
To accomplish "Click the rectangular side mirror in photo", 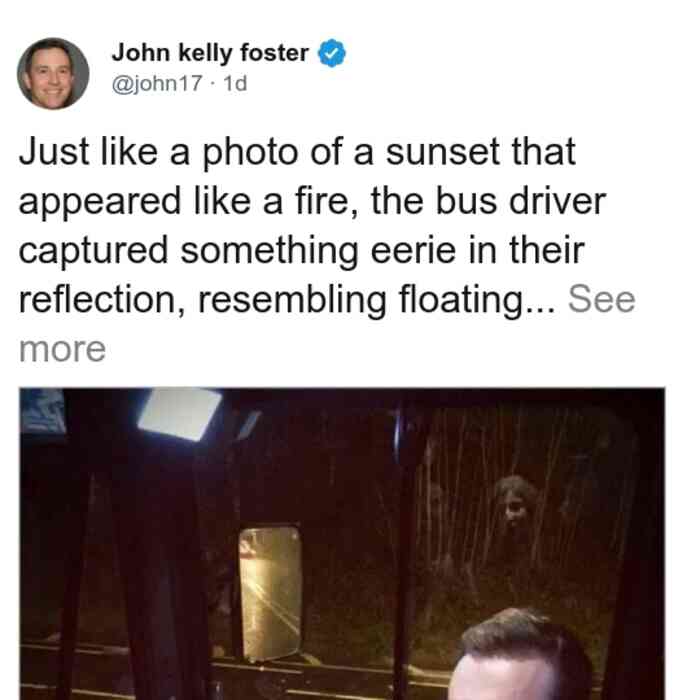I will [270, 594].
